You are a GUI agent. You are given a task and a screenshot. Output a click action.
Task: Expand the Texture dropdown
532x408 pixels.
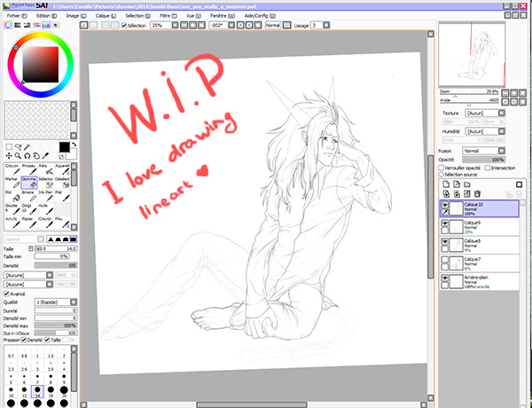[485, 113]
